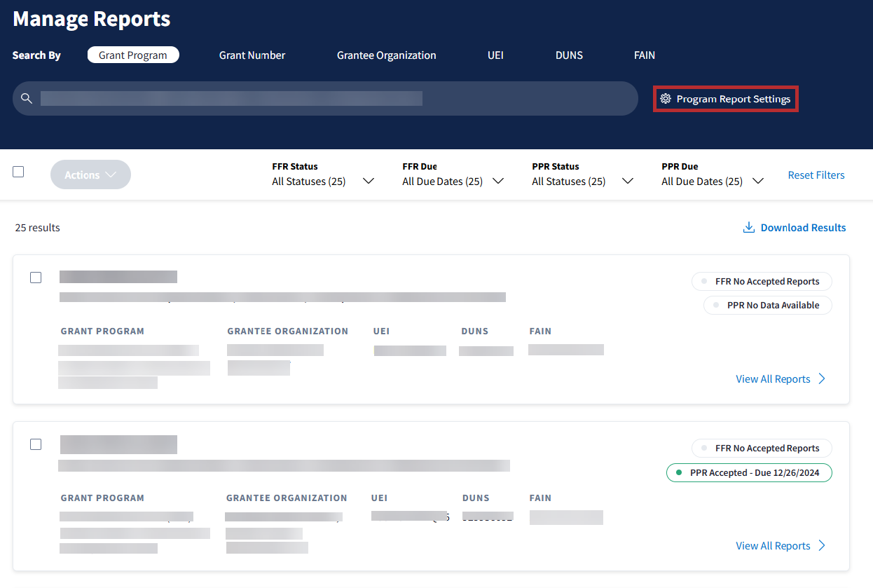Click the green PPR Accepted status badge
The image size is (873, 588).
[x=748, y=473]
